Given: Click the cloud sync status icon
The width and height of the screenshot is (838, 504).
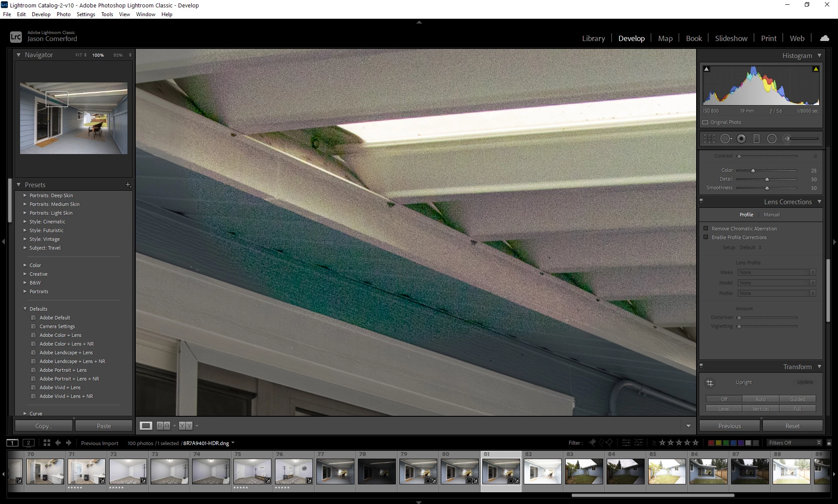Looking at the screenshot, I should tap(824, 38).
